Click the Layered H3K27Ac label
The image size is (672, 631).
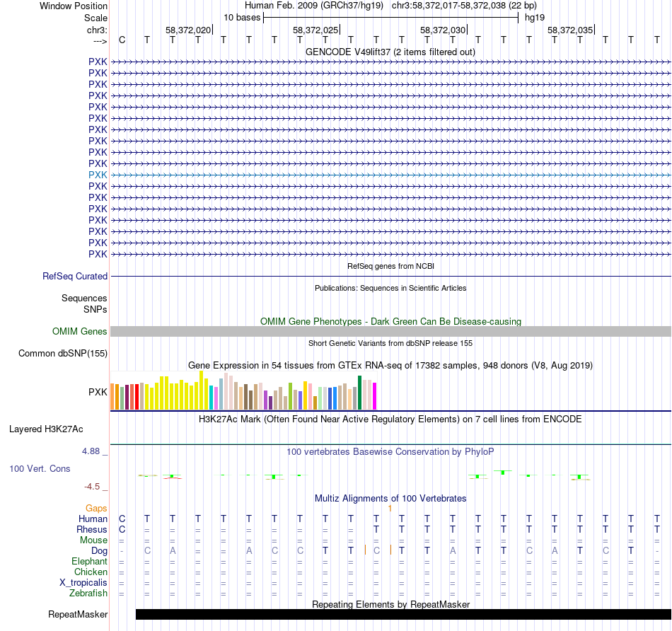[x=46, y=429]
